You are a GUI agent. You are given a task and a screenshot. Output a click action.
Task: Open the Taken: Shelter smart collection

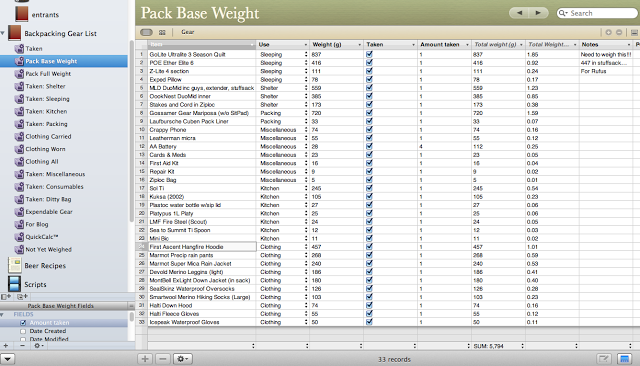[45, 87]
